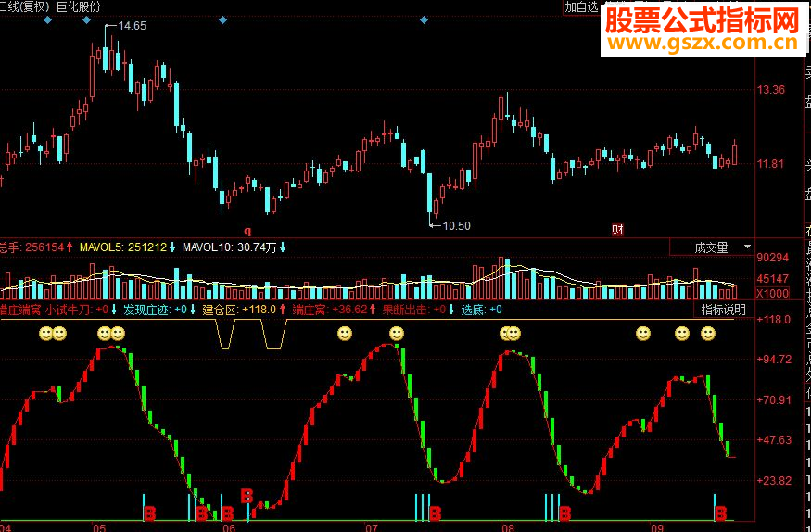
Task: Click the +23.82 indicator axis value
Action: click(774, 480)
